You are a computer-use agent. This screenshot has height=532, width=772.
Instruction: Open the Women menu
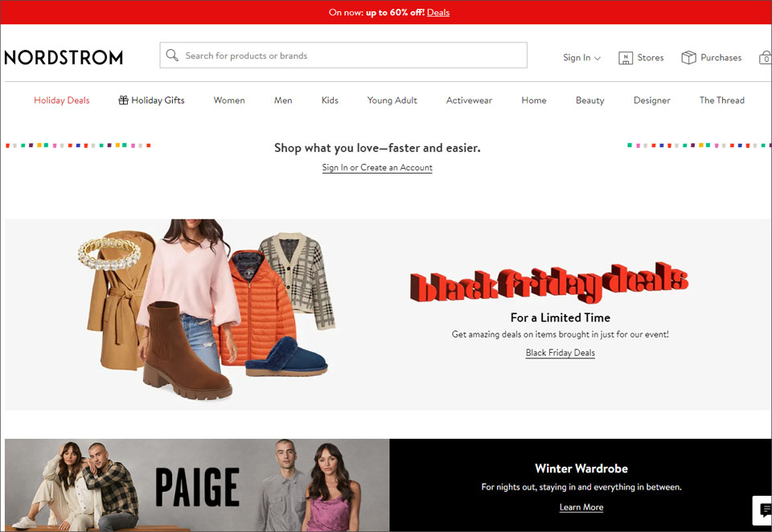pos(229,100)
